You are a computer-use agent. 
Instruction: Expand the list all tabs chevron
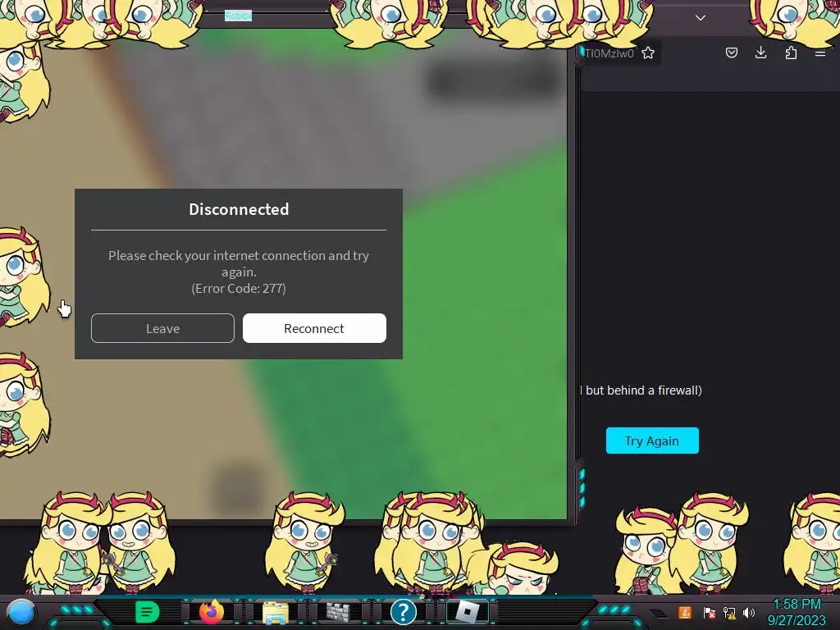tap(701, 18)
